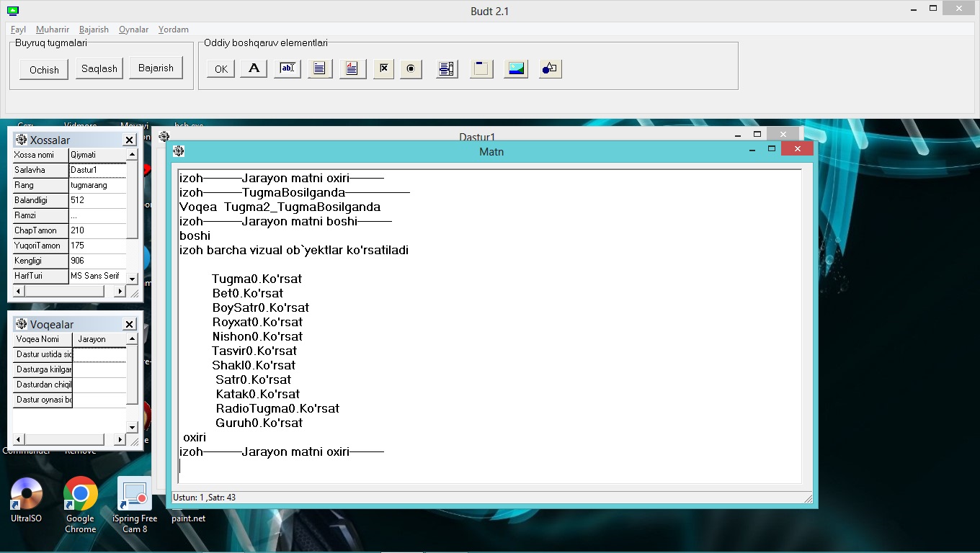Select the OK button element tool

pos(220,69)
